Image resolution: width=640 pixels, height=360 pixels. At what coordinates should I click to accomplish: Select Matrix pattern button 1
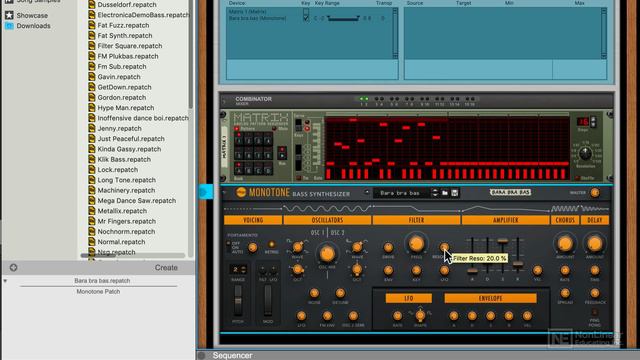pos(239,140)
